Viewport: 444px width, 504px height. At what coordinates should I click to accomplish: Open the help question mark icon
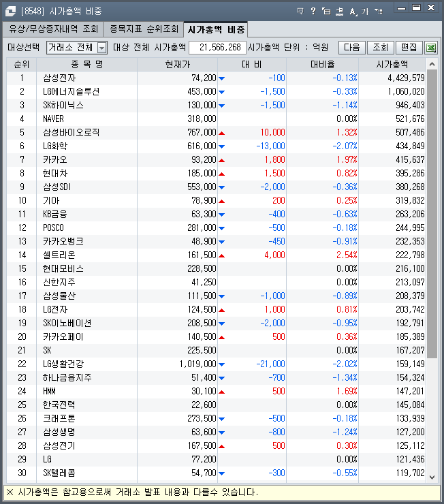tap(313, 12)
